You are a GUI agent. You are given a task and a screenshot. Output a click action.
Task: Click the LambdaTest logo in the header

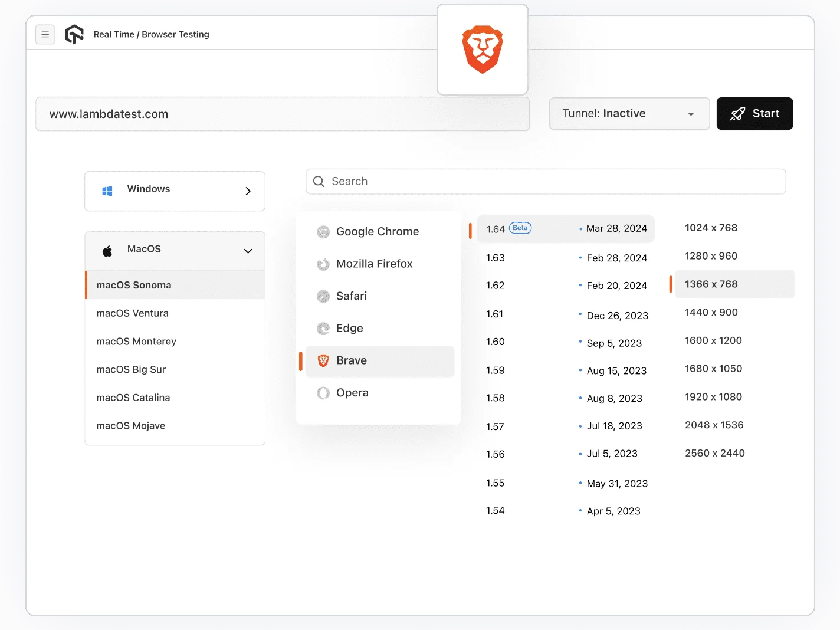74,34
